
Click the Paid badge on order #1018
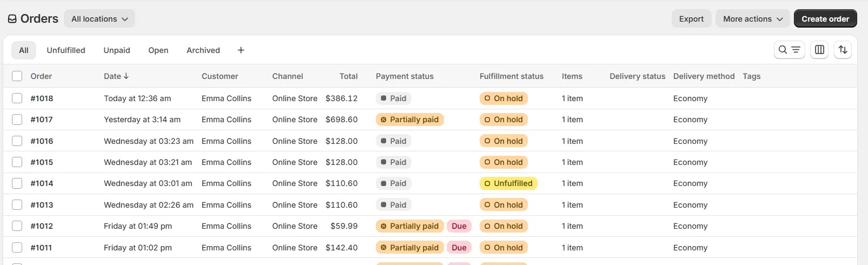click(x=393, y=98)
